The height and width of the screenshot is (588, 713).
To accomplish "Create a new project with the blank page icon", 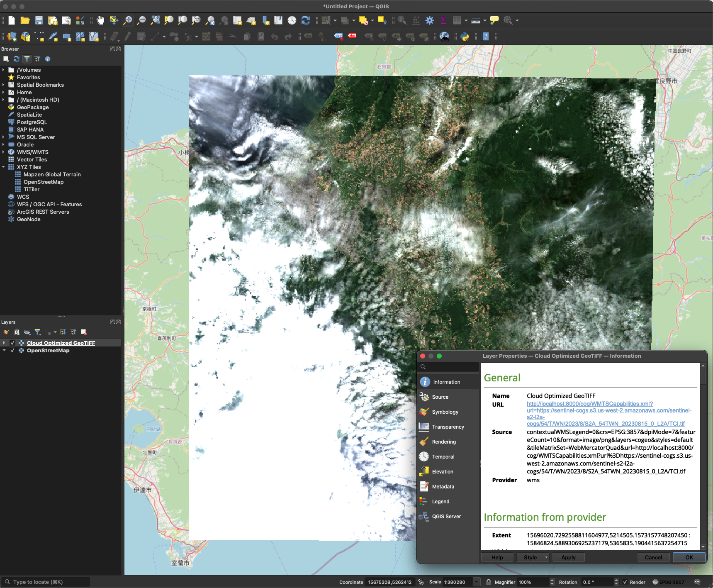I will pyautogui.click(x=12, y=20).
